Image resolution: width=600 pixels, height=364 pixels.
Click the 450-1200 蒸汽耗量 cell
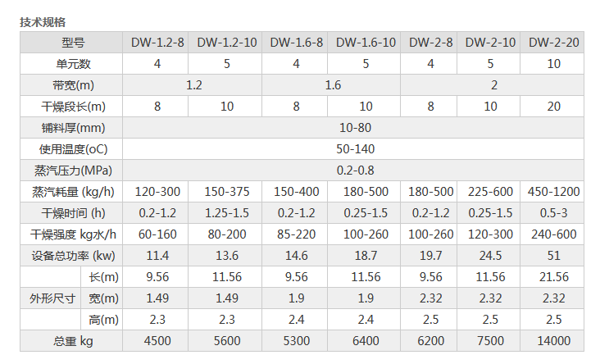pos(554,192)
